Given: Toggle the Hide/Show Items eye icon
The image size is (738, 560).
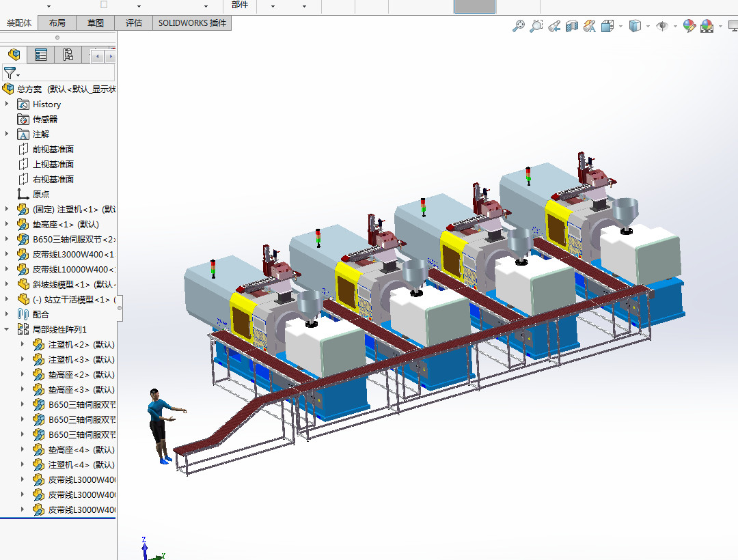Looking at the screenshot, I should 662,26.
